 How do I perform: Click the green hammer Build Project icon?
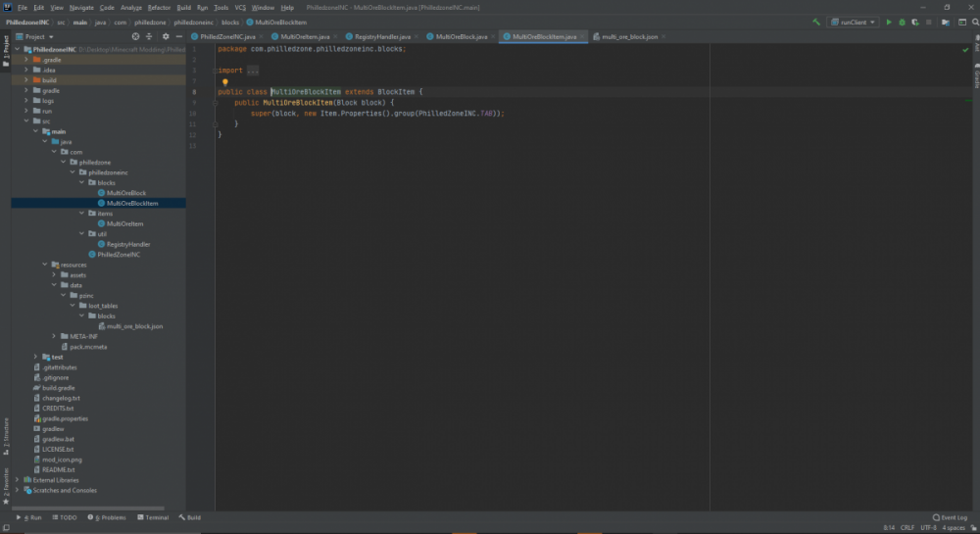click(x=815, y=22)
